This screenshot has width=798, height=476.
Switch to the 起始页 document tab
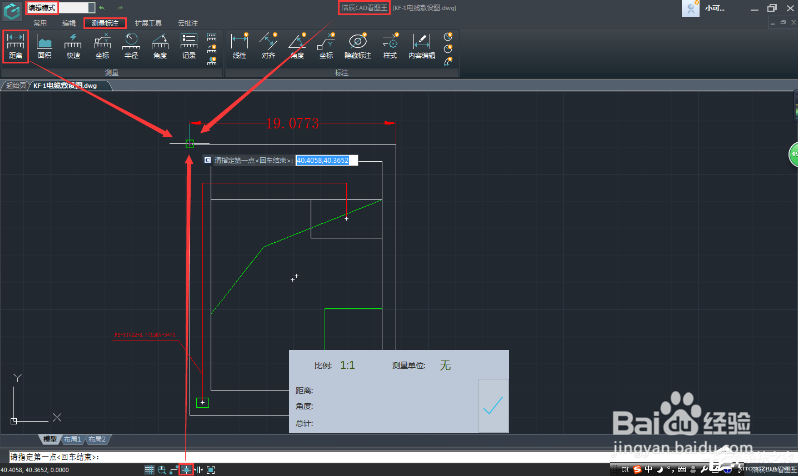(x=15, y=86)
